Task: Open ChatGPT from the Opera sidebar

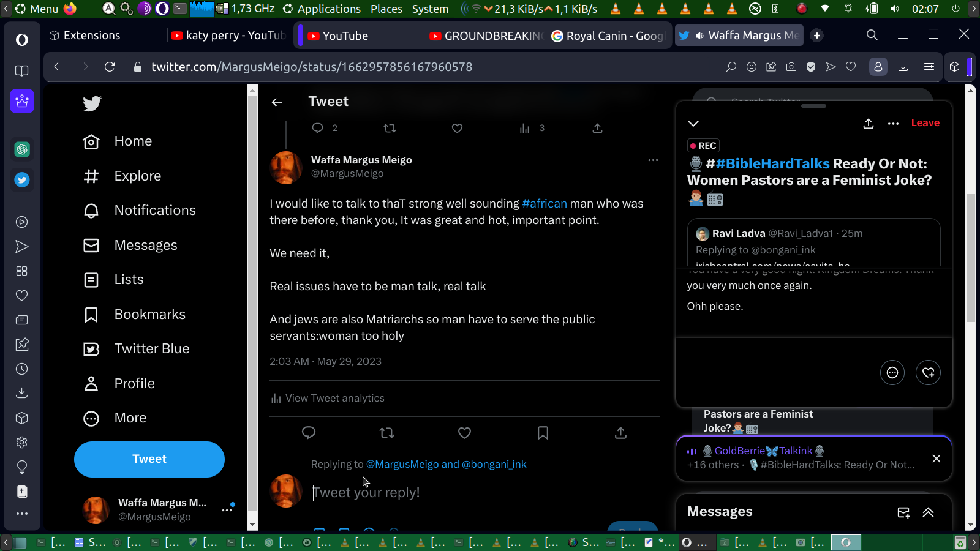Action: click(22, 149)
